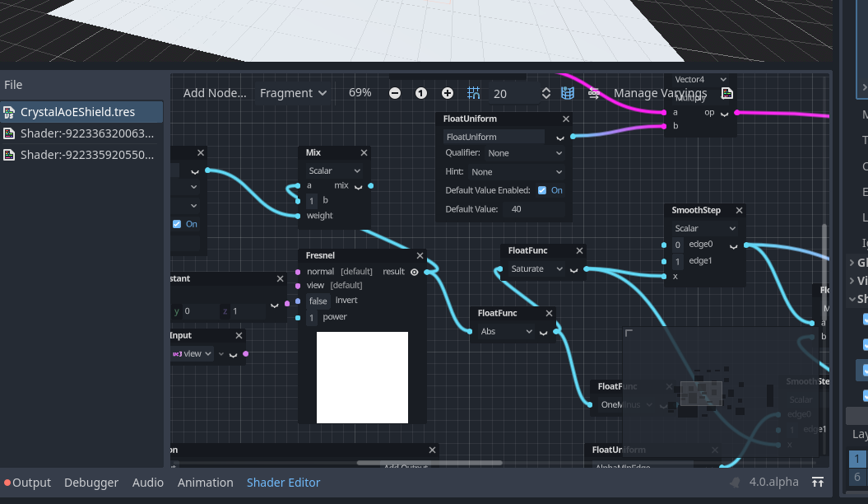Open the Add Node dialog

tap(215, 92)
